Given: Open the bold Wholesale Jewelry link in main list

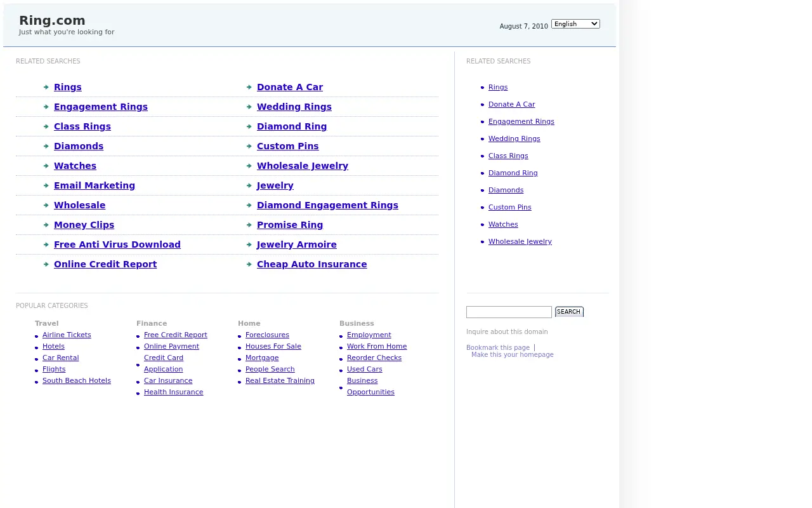Looking at the screenshot, I should click(x=303, y=166).
